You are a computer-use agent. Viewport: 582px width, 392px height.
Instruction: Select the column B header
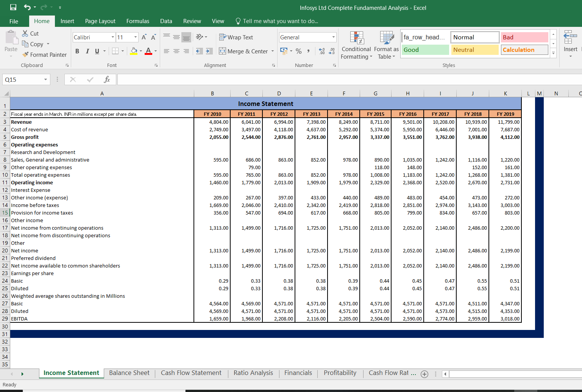pos(212,93)
